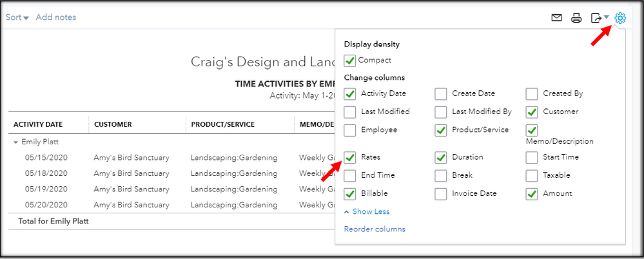Click the Add notes link
The height and width of the screenshot is (259, 644).
coord(56,17)
